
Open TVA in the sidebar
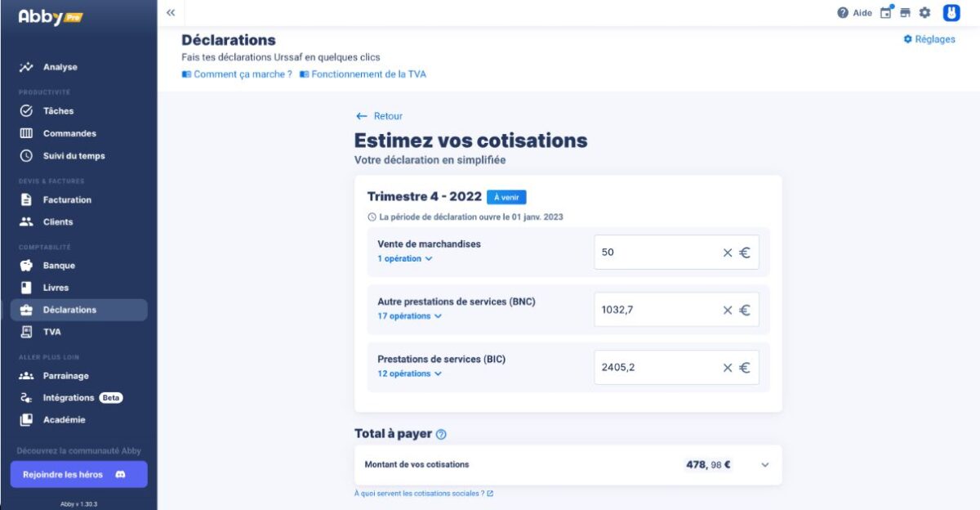[52, 332]
